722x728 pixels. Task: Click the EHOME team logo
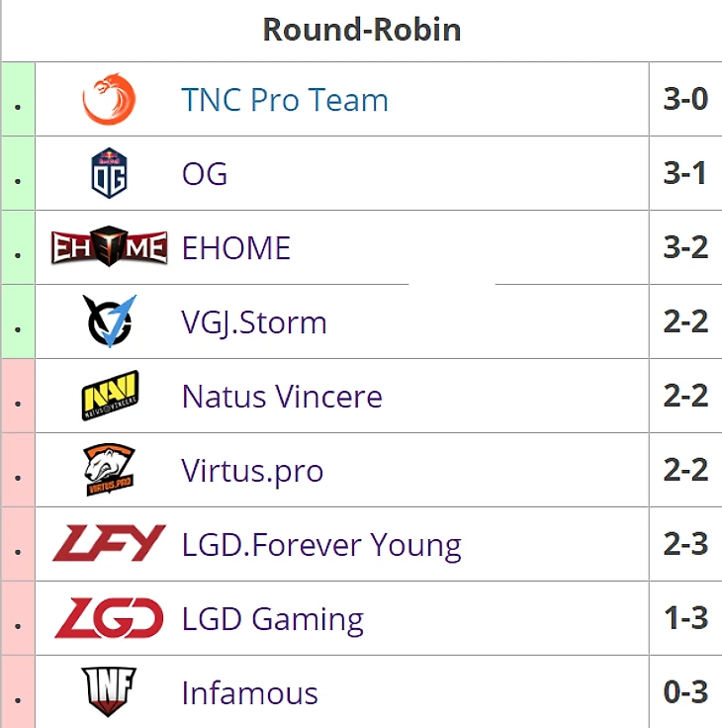tap(109, 247)
